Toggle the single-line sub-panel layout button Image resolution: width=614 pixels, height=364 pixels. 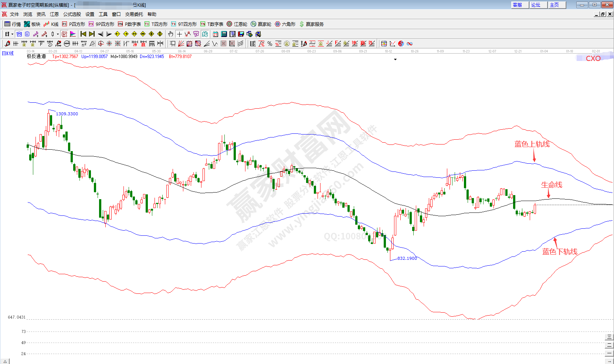click(609, 354)
